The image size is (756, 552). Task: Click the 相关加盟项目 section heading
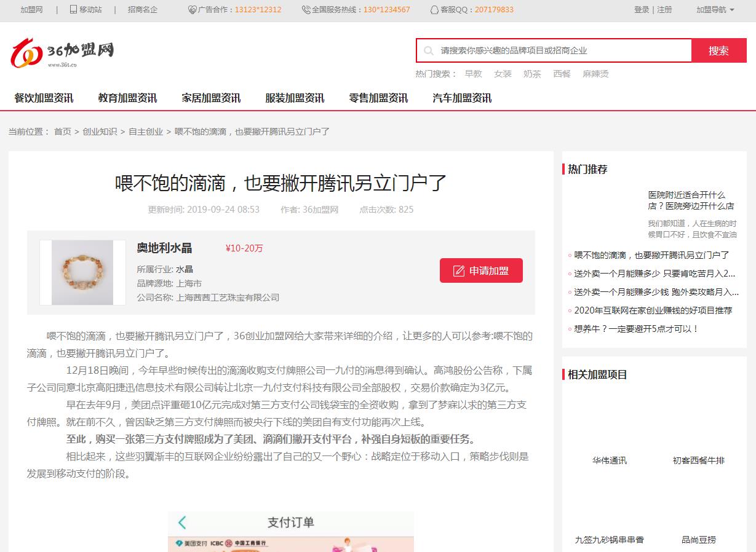pos(597,374)
